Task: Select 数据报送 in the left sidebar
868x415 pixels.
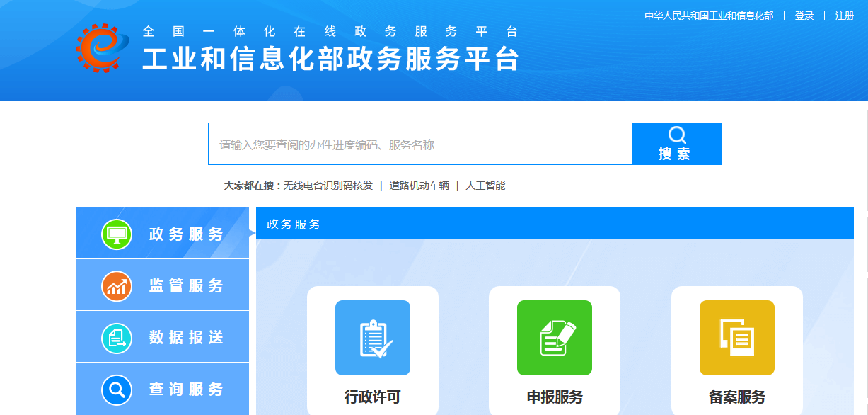Action: (x=162, y=336)
